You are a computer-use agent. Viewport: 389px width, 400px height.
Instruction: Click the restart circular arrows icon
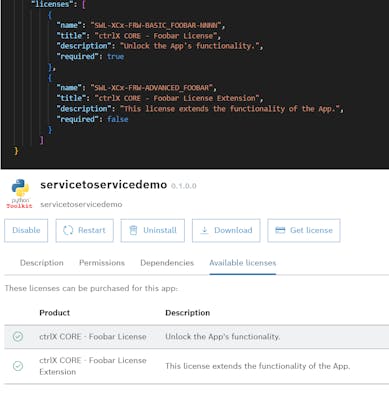tap(68, 230)
